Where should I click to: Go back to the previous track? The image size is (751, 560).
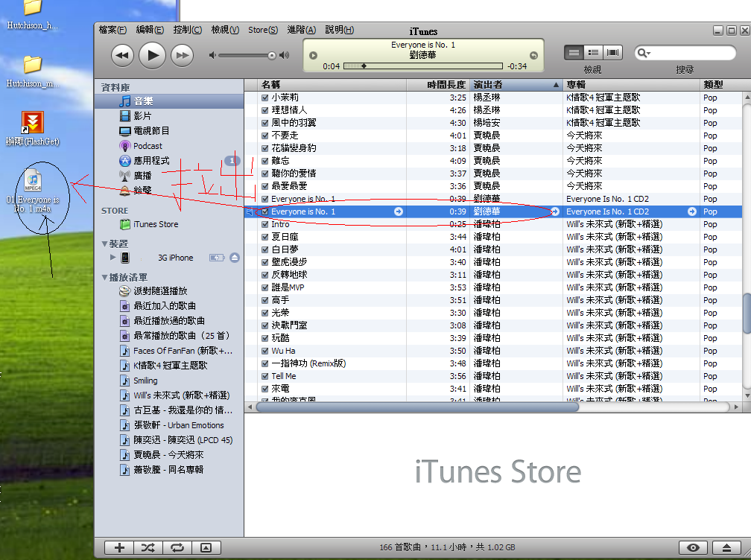pos(122,55)
